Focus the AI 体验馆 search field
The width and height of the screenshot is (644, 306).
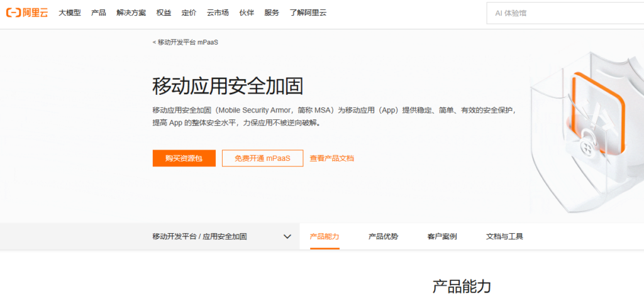point(565,13)
